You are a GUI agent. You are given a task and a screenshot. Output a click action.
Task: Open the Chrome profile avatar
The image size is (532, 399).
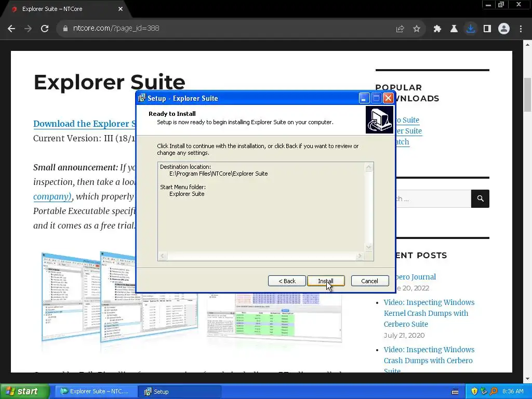coord(504,29)
